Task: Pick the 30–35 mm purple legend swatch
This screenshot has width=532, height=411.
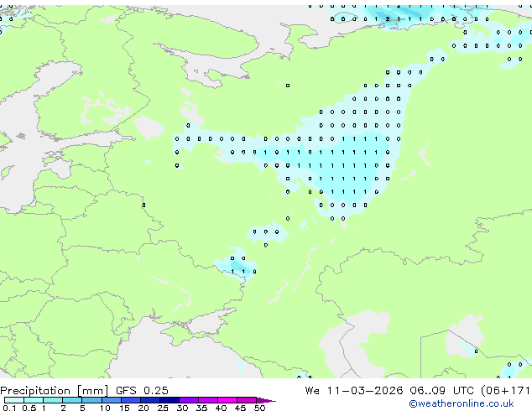Action: (x=188, y=400)
